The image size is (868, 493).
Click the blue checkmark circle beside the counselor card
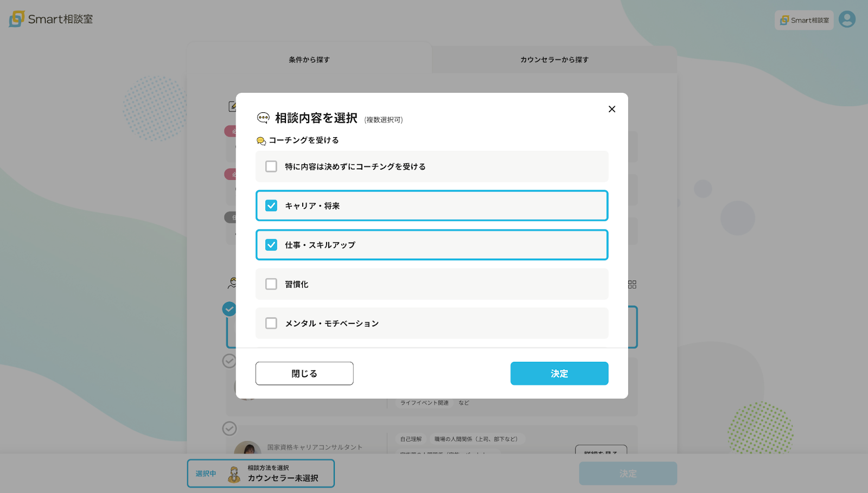(x=229, y=309)
